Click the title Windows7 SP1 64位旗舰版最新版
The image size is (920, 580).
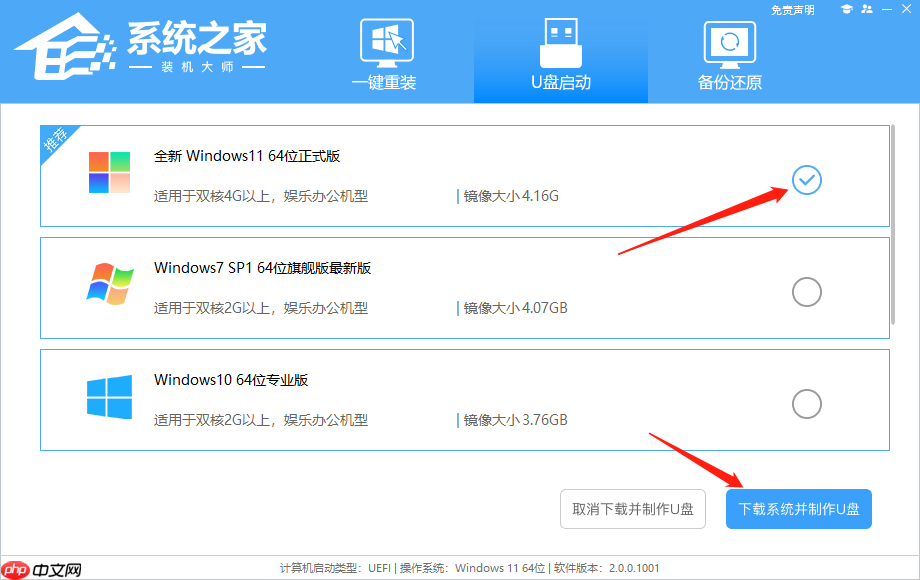[x=262, y=268]
